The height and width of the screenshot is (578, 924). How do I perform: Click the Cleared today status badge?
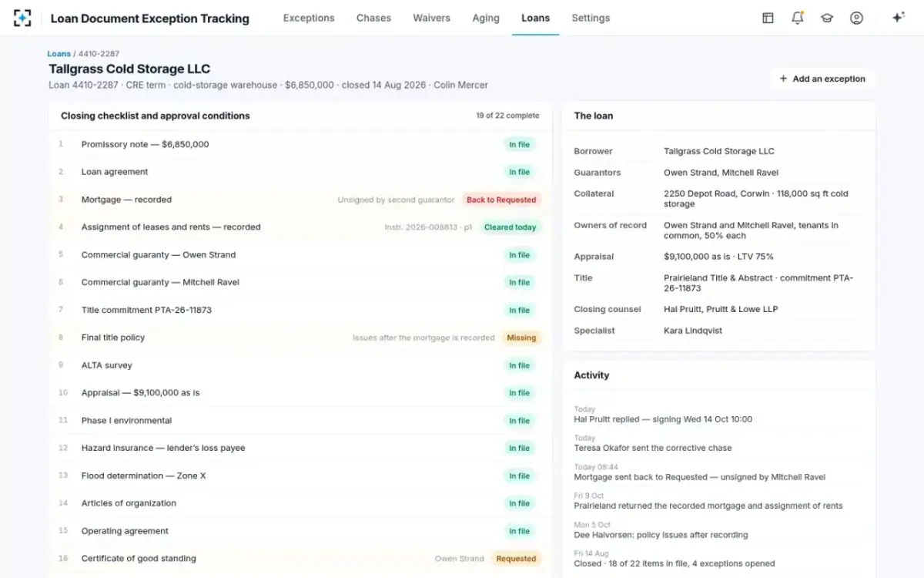(510, 227)
